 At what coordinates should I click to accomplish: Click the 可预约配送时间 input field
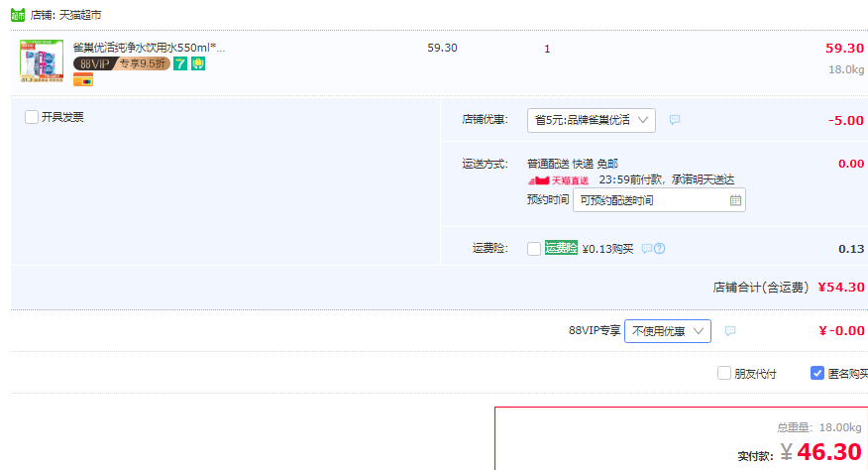pyautogui.click(x=659, y=200)
